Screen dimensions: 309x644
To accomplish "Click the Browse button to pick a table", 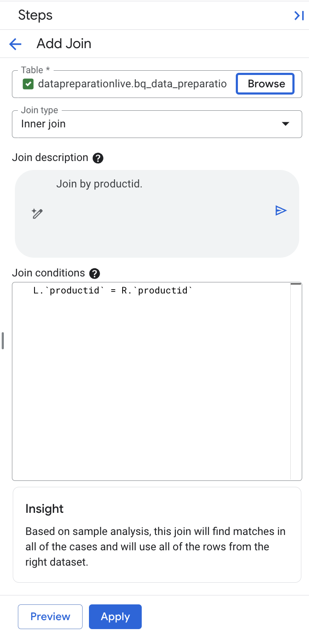I will click(266, 84).
